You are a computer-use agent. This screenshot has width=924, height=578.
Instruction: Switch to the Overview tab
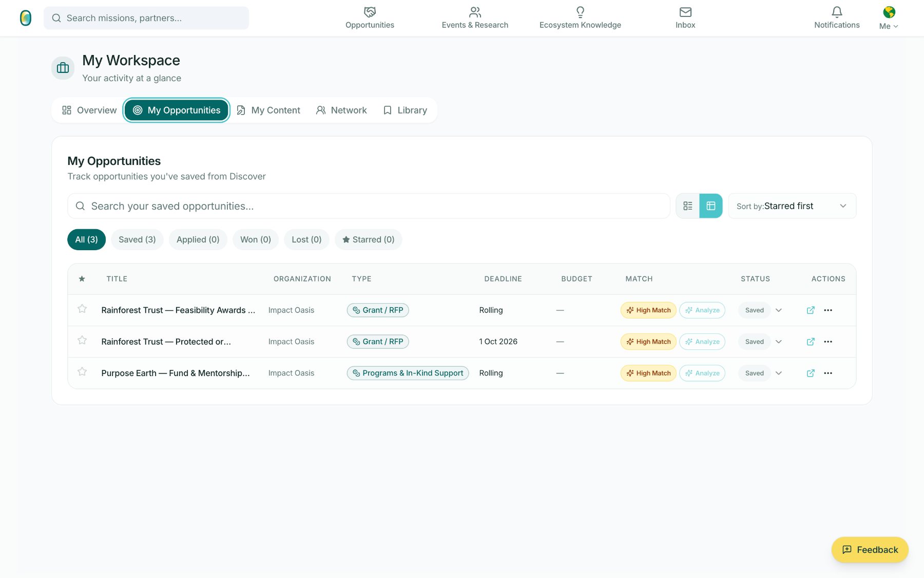point(89,110)
